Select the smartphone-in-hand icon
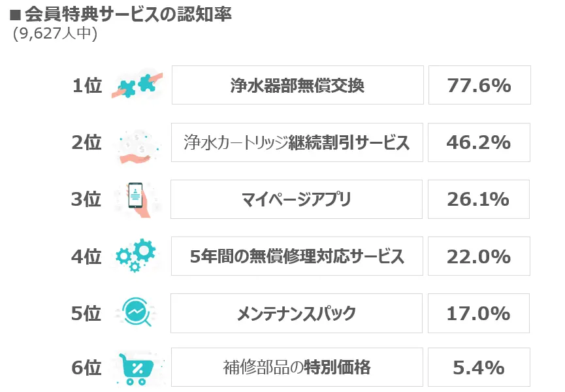This screenshot has width=565, height=392. coord(138,199)
